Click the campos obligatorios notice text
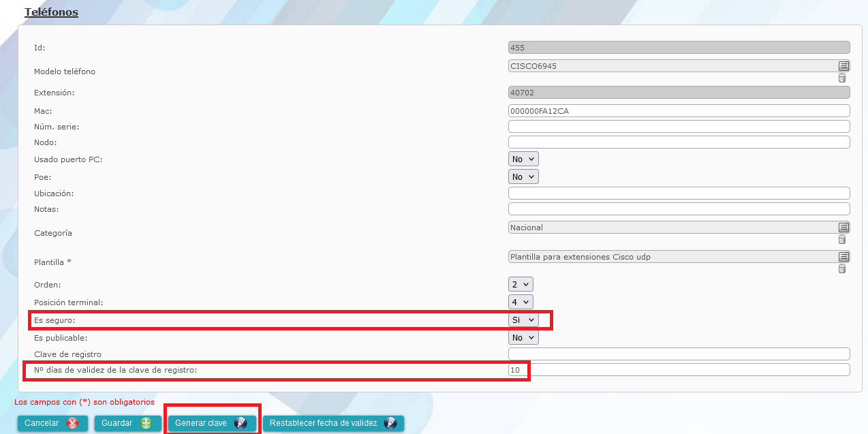Image resolution: width=868 pixels, height=434 pixels. [x=84, y=402]
